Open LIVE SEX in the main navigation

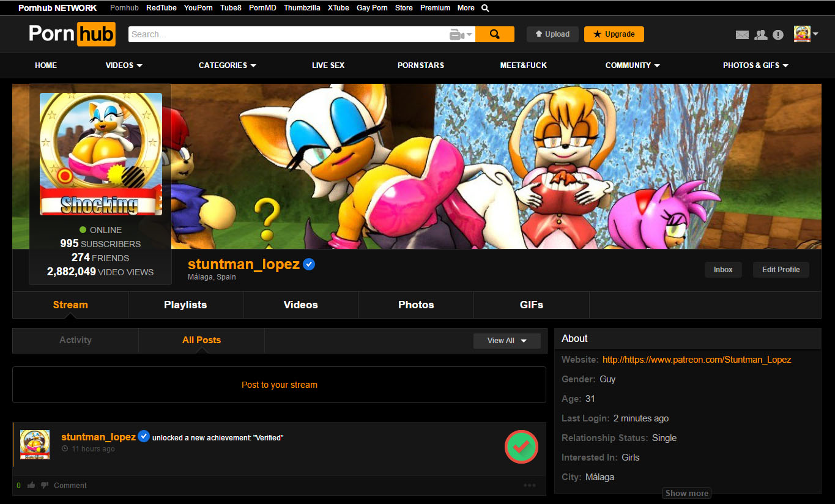pyautogui.click(x=328, y=65)
